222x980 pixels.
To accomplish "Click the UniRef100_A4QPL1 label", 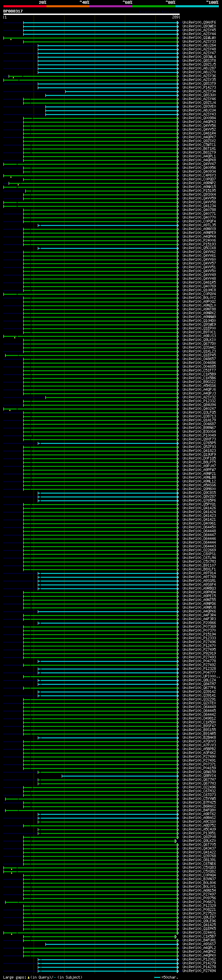I will tap(199, 156).
